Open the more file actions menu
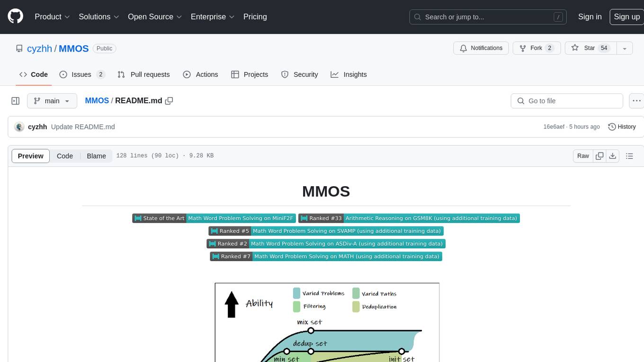This screenshot has height=362, width=644. (x=636, y=101)
